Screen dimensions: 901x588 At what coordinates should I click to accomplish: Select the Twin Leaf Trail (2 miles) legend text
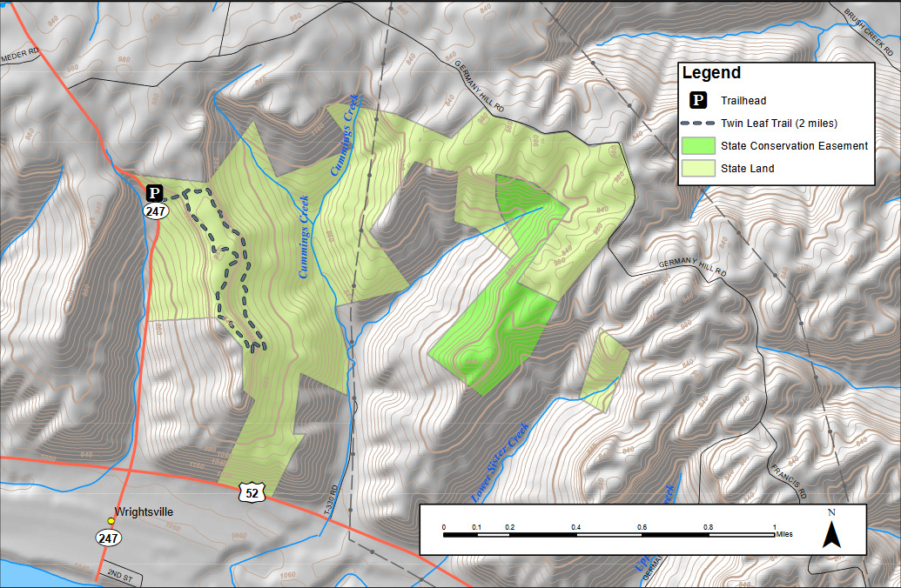pyautogui.click(x=777, y=124)
